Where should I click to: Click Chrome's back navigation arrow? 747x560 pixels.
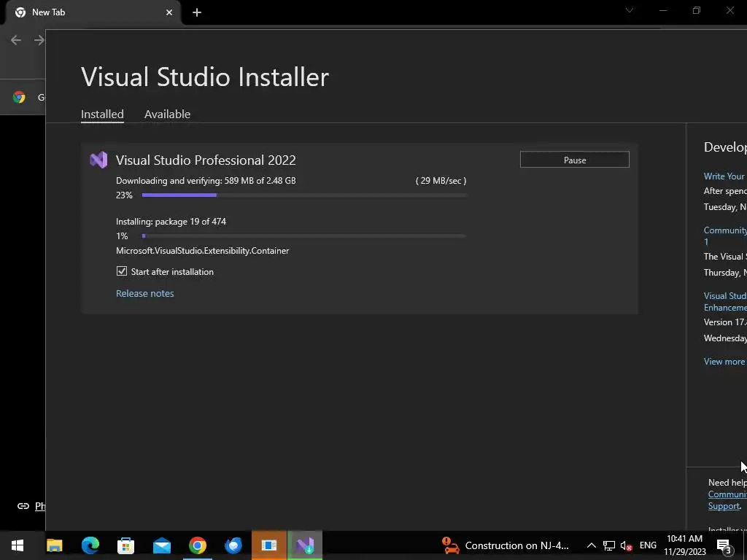click(x=16, y=40)
